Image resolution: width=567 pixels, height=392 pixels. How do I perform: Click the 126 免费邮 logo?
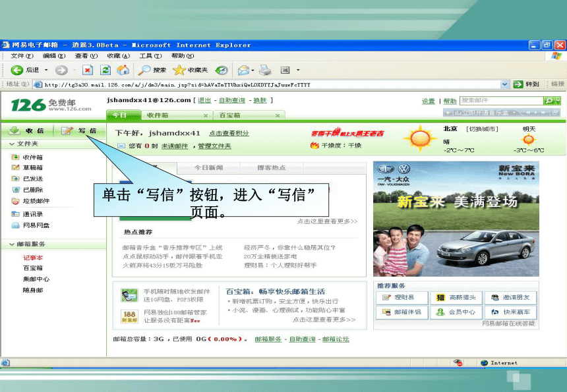(51, 105)
